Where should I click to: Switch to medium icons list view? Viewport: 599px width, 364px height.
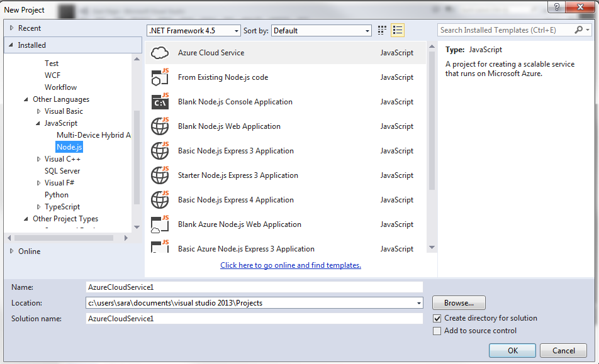point(397,30)
